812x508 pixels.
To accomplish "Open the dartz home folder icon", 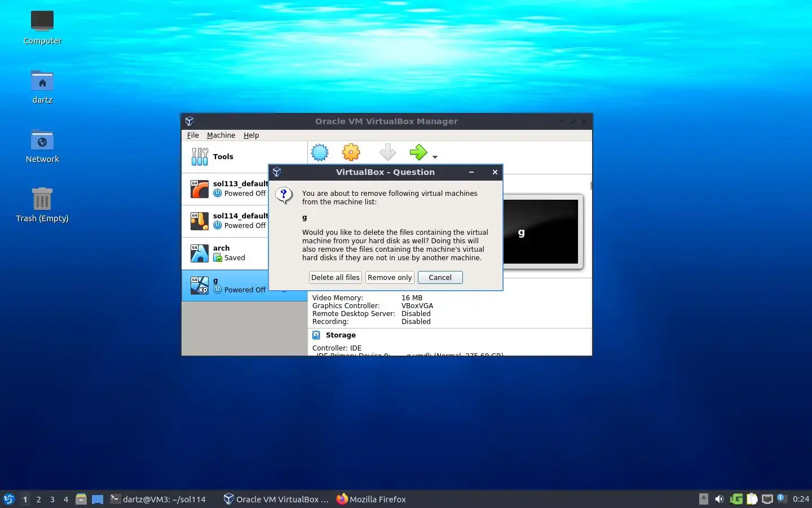I will (42, 86).
